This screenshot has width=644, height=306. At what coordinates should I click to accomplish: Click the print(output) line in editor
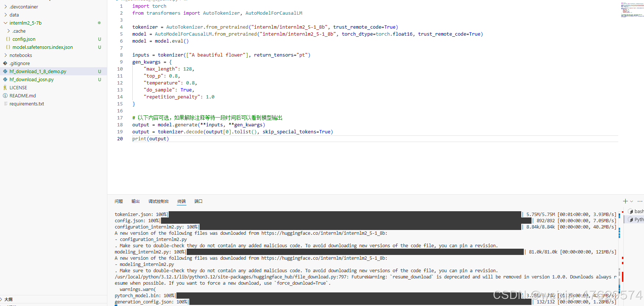(x=151, y=139)
